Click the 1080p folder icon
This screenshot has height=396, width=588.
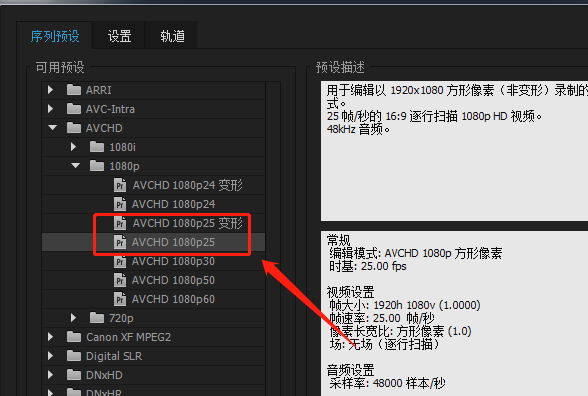(x=97, y=166)
